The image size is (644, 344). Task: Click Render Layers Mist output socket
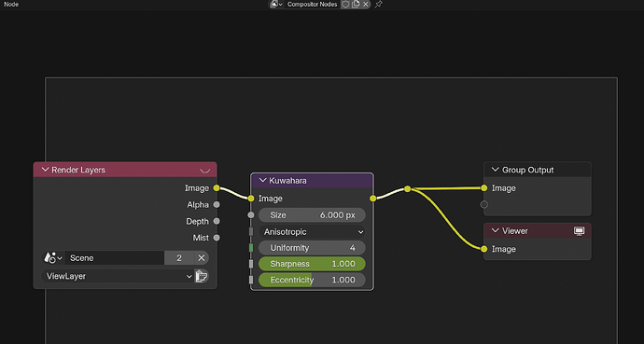(217, 238)
